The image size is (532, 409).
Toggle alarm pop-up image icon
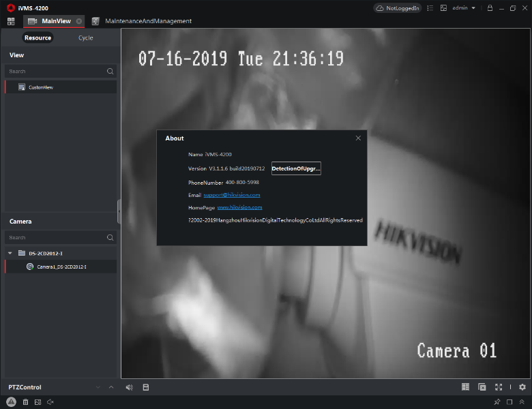[38, 402]
